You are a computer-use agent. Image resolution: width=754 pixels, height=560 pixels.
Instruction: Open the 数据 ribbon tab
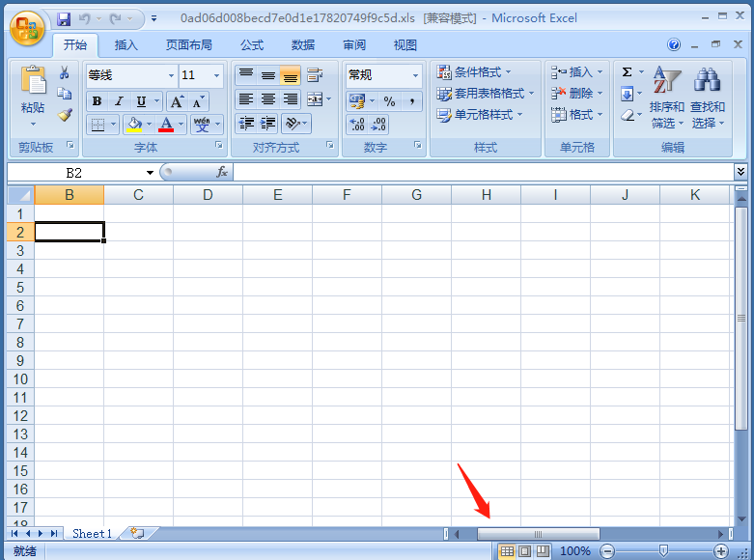point(303,45)
